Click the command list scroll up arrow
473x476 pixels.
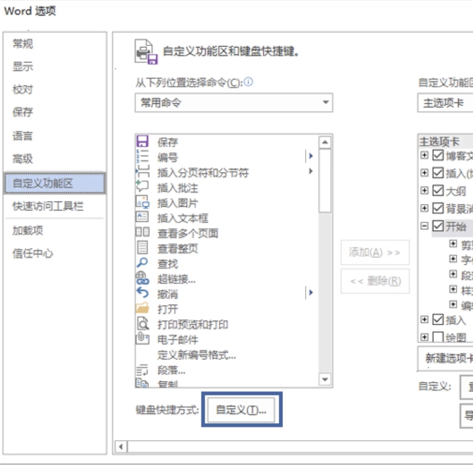point(325,142)
